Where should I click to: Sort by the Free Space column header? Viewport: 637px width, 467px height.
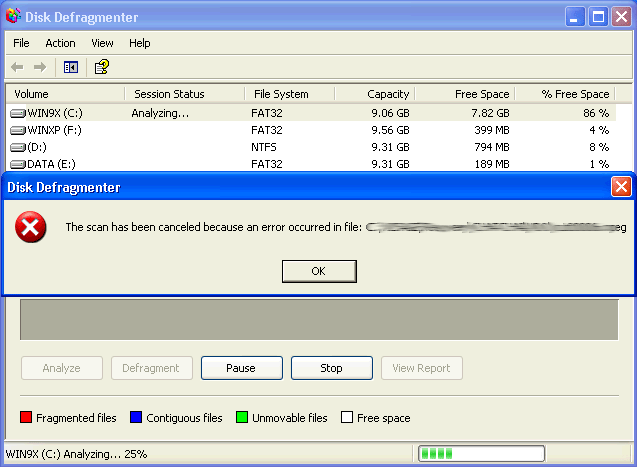465,94
